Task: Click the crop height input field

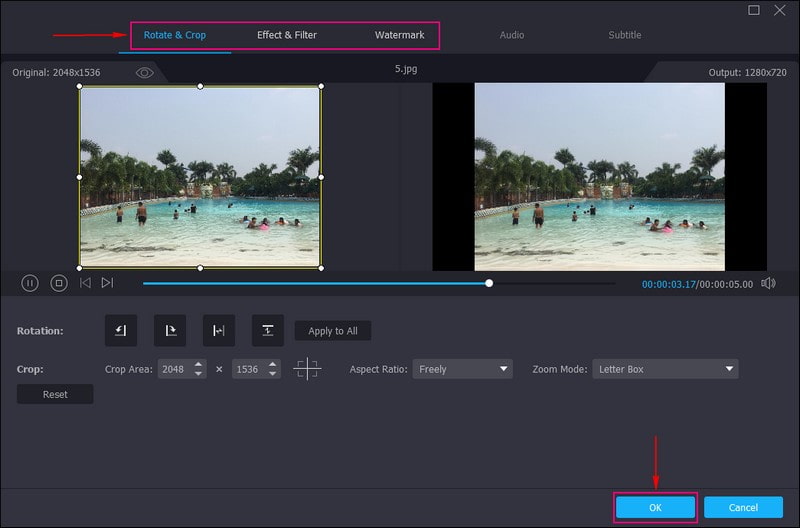Action: [249, 369]
